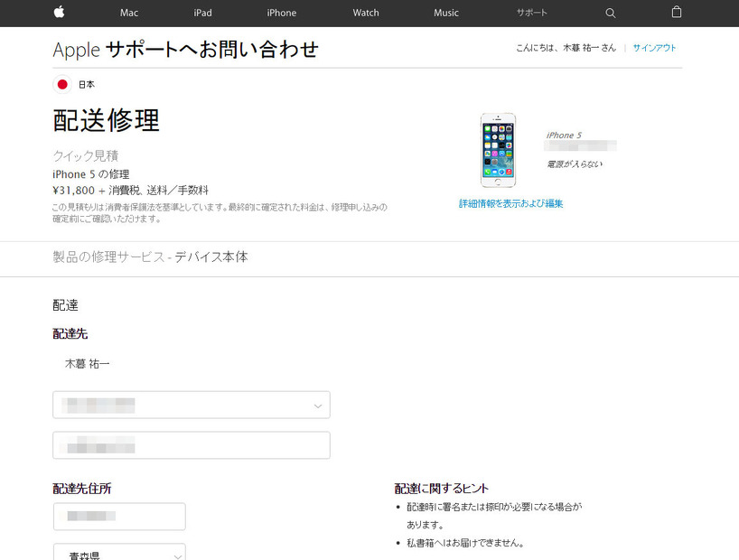Click 詳細情報を表示および編集 link
This screenshot has width=739, height=560.
[511, 203]
